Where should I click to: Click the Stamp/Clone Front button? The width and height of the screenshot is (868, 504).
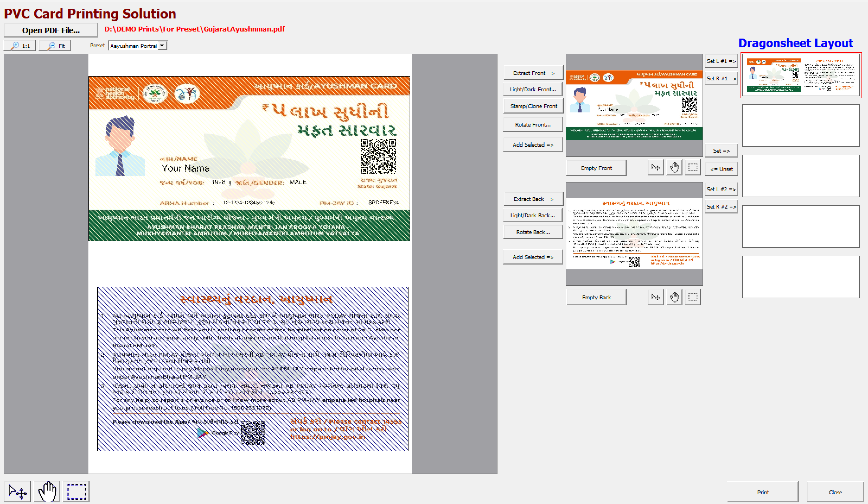click(532, 106)
